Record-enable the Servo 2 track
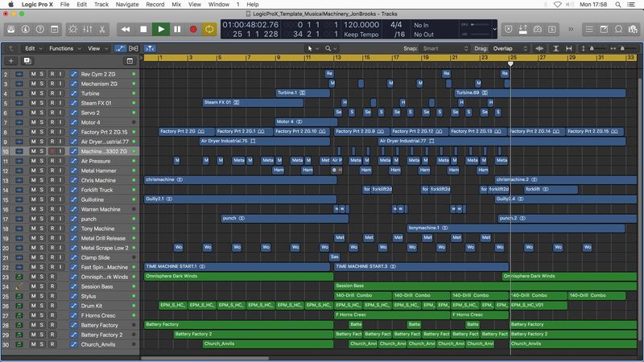The width and height of the screenshot is (644, 362). 52,113
